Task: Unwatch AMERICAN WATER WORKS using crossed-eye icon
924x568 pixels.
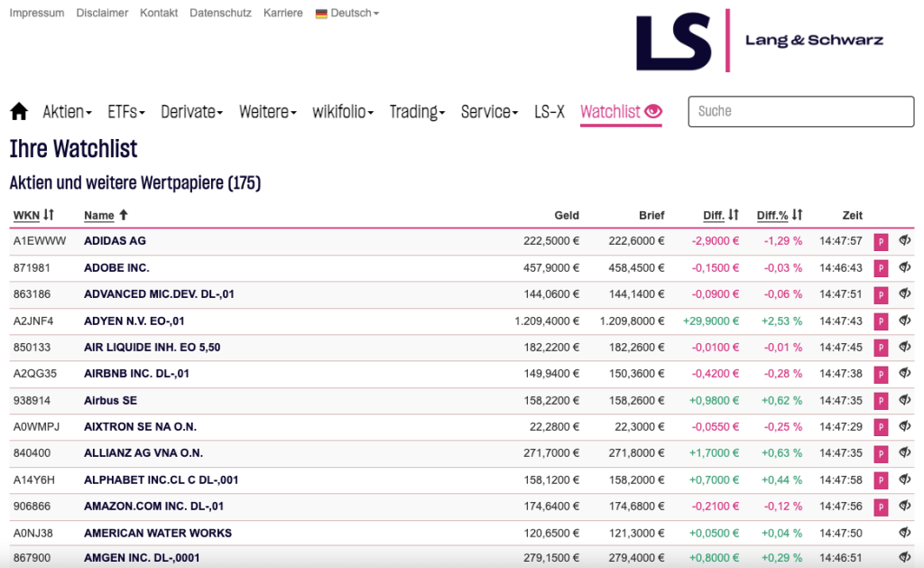Action: point(904,533)
